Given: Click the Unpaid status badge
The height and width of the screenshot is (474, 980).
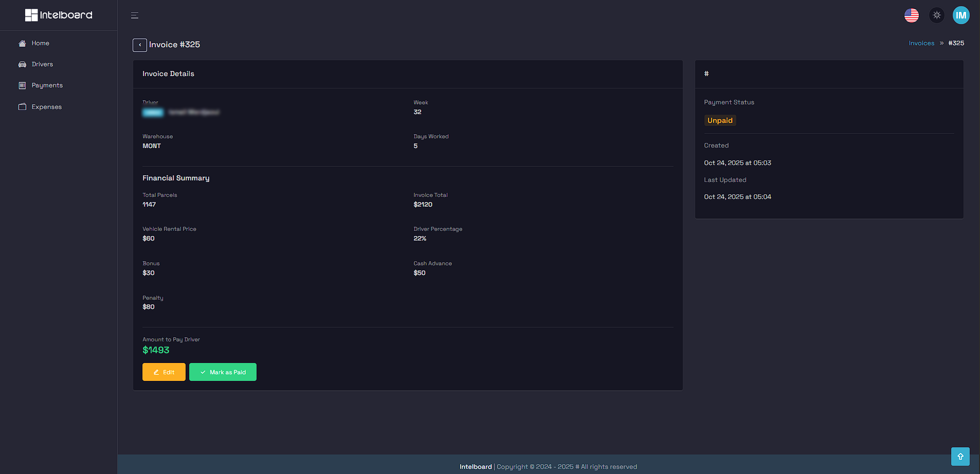Looking at the screenshot, I should pos(720,120).
